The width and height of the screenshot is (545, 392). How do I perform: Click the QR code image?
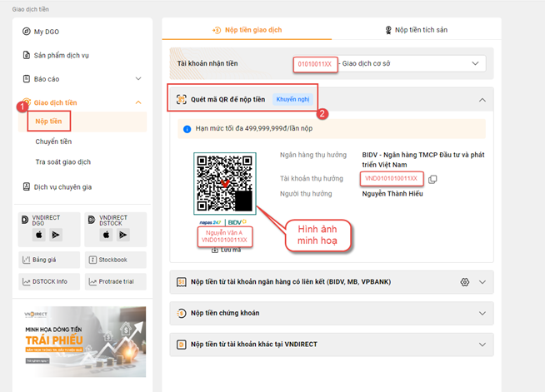pos(225,183)
